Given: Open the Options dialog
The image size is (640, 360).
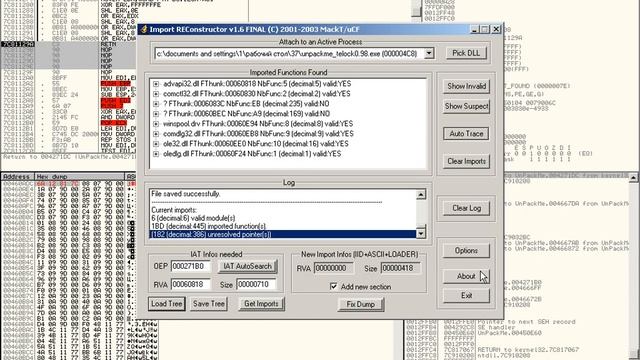Looking at the screenshot, I should [x=466, y=251].
